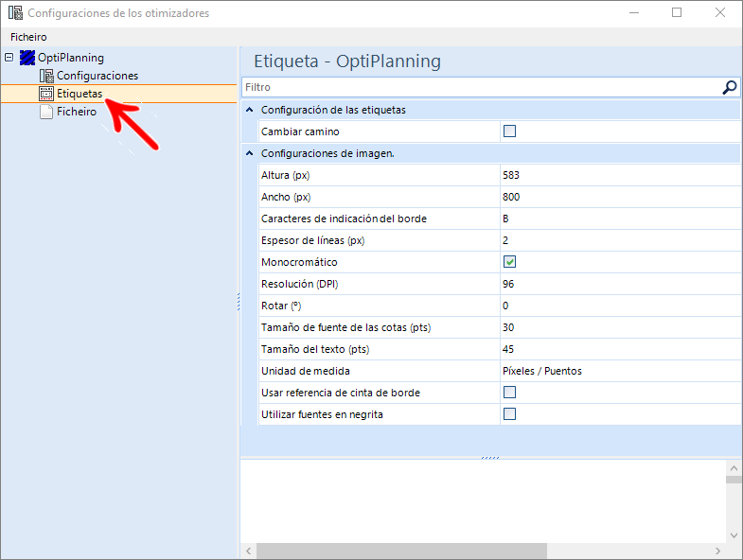743x560 pixels.
Task: Click the Filtro search field
Action: (x=481, y=87)
